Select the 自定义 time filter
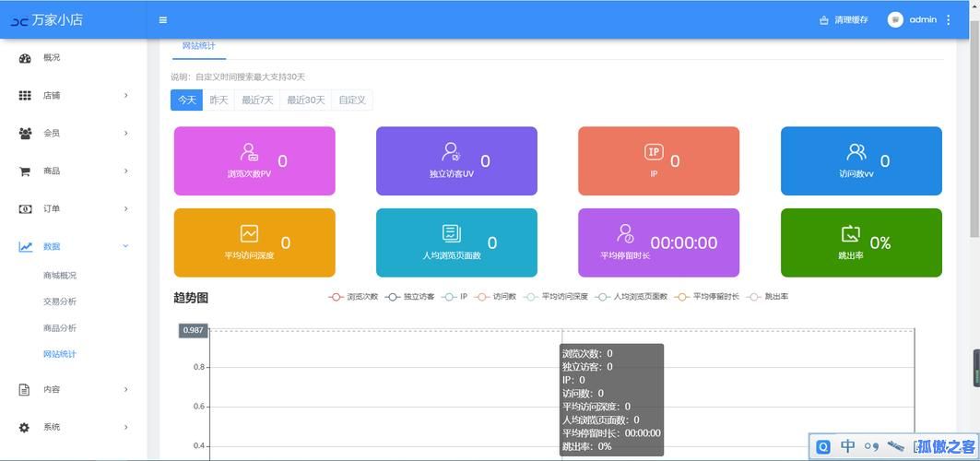The height and width of the screenshot is (461, 980). pyautogui.click(x=352, y=100)
